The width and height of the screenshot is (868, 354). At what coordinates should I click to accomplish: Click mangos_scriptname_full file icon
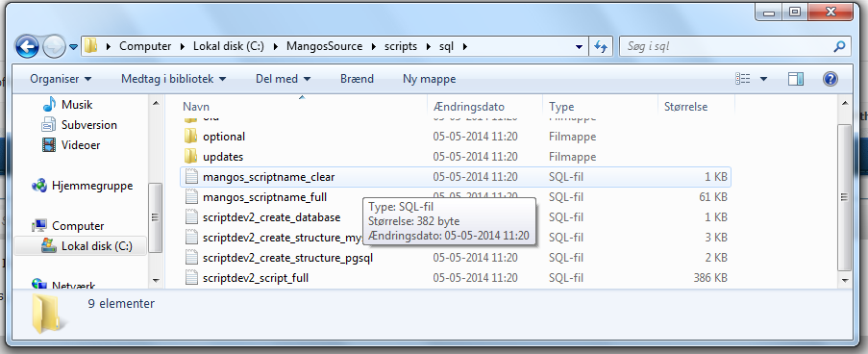[x=191, y=197]
